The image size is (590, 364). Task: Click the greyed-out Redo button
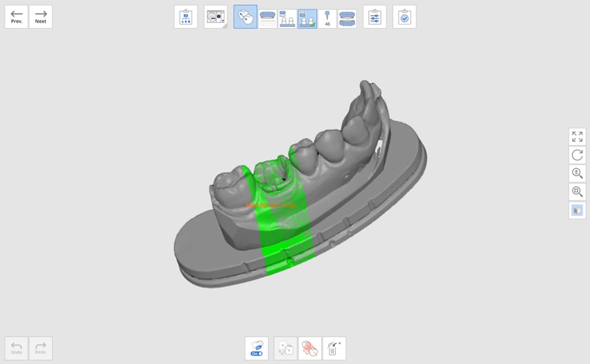coord(41,348)
